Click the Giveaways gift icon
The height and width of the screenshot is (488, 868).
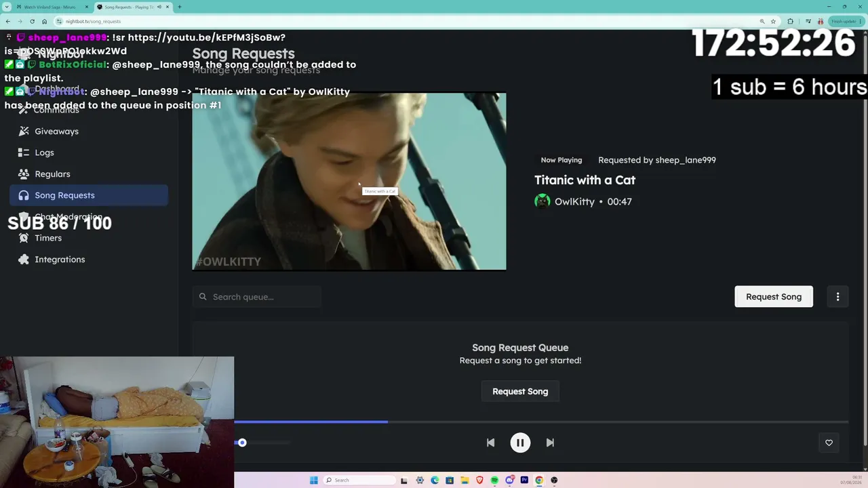(x=24, y=131)
